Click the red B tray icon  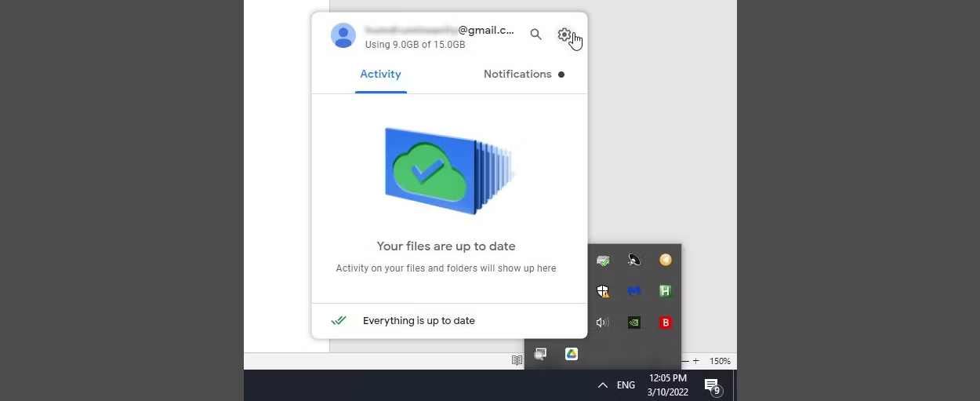[x=666, y=323]
